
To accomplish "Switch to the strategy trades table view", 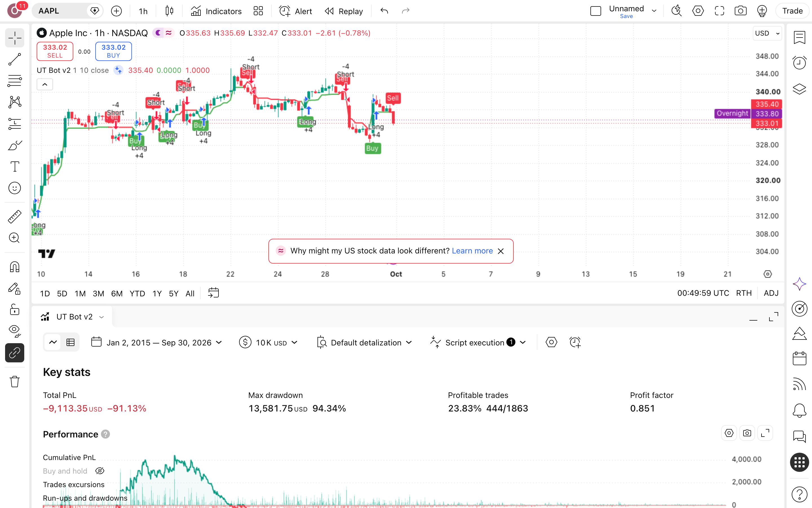I will (70, 342).
